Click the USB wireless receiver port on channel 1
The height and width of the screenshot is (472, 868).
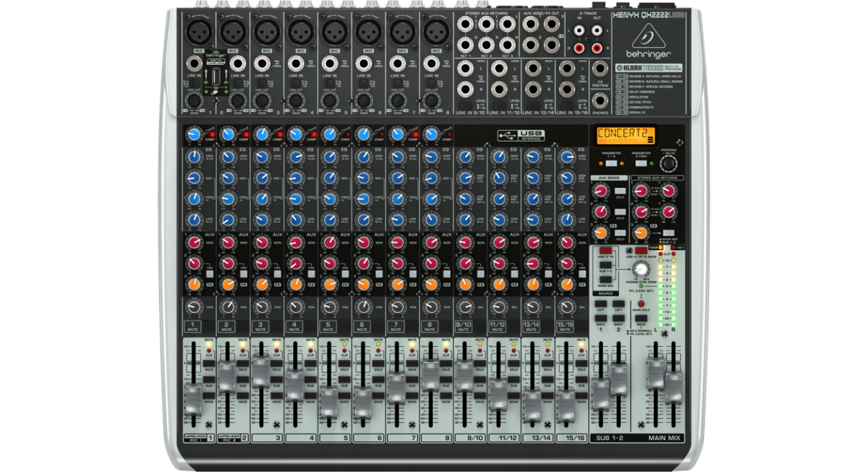[215, 77]
